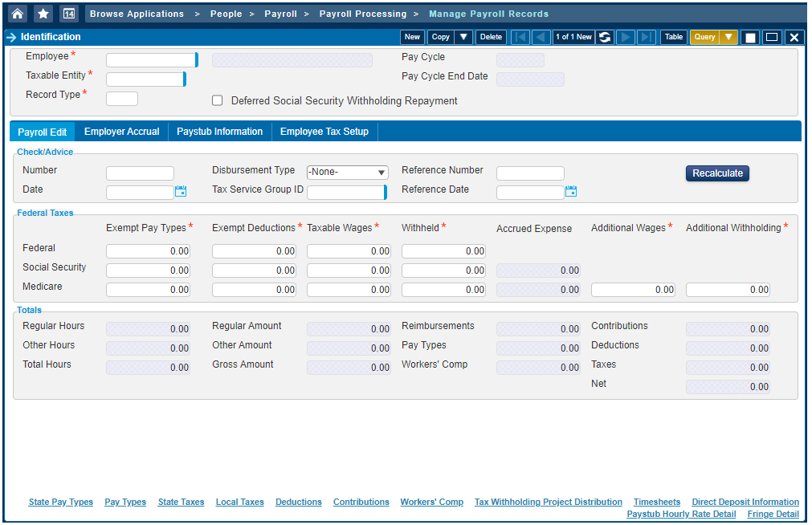The height and width of the screenshot is (525, 812).
Task: Jump to the first record arrow
Action: click(520, 37)
